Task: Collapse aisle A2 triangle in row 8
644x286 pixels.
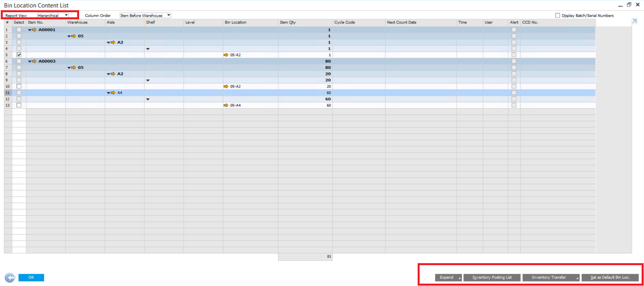Action: click(108, 74)
